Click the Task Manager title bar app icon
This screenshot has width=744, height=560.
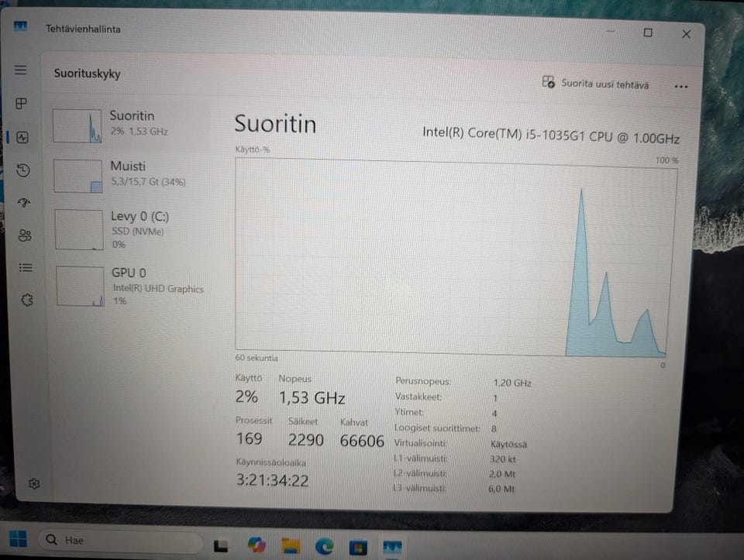pyautogui.click(x=20, y=26)
